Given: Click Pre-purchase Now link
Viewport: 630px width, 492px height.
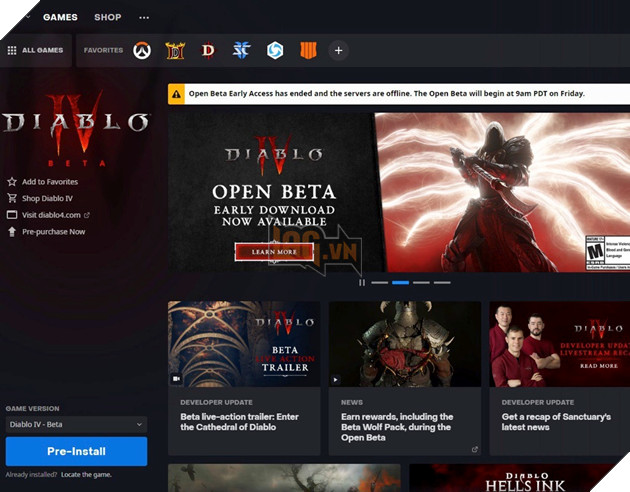Looking at the screenshot, I should [x=53, y=231].
